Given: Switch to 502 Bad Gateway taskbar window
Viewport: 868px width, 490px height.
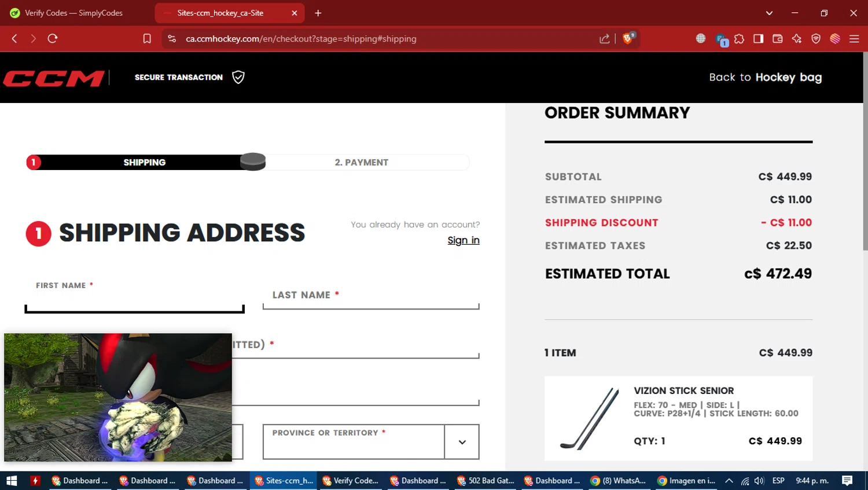Looking at the screenshot, I should (485, 481).
